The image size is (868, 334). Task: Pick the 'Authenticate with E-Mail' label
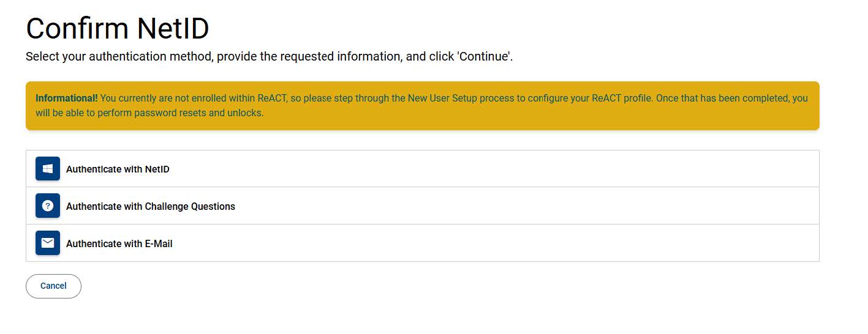pos(119,244)
